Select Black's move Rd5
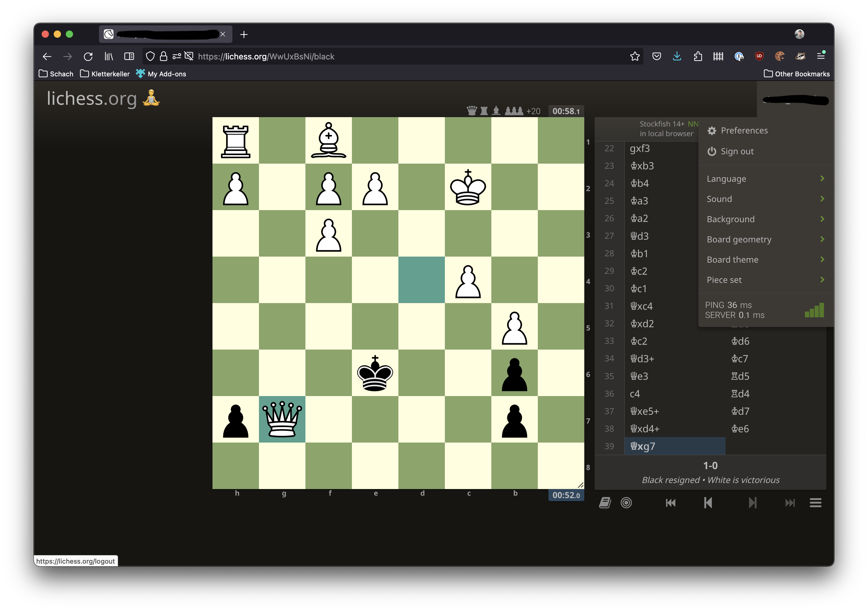 click(775, 376)
